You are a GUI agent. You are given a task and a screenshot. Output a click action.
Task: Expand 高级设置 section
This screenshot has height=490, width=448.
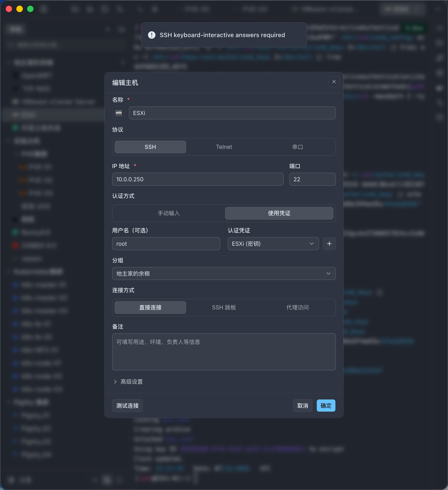pos(128,381)
